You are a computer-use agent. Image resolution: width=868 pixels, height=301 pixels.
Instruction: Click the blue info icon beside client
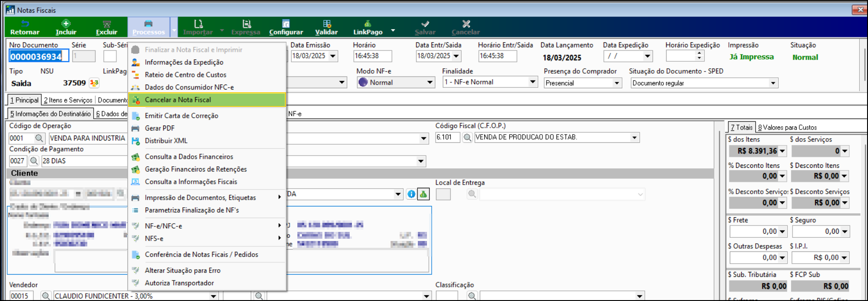(411, 194)
